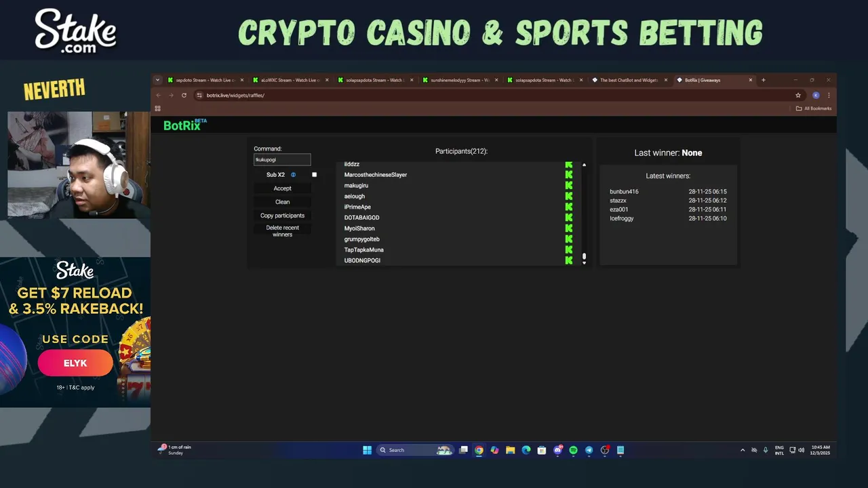Viewport: 868px width, 488px height.
Task: Open the weather widget on taskbar
Action: (175, 450)
